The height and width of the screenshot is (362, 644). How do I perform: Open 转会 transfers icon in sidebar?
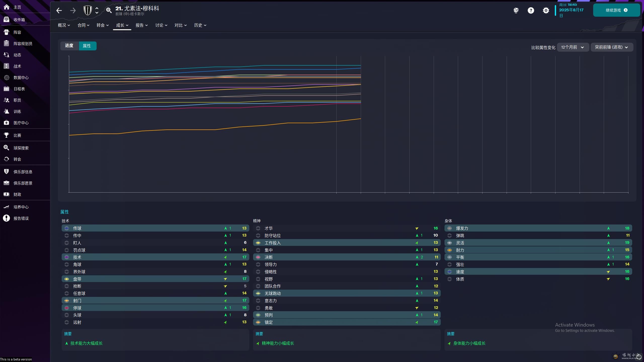click(x=7, y=159)
